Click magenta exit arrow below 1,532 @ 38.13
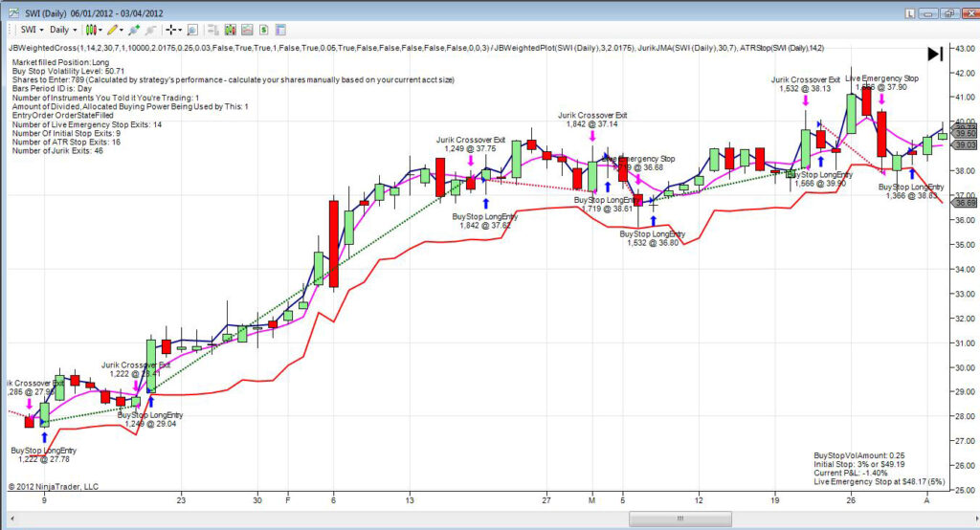980x530 pixels. (806, 100)
